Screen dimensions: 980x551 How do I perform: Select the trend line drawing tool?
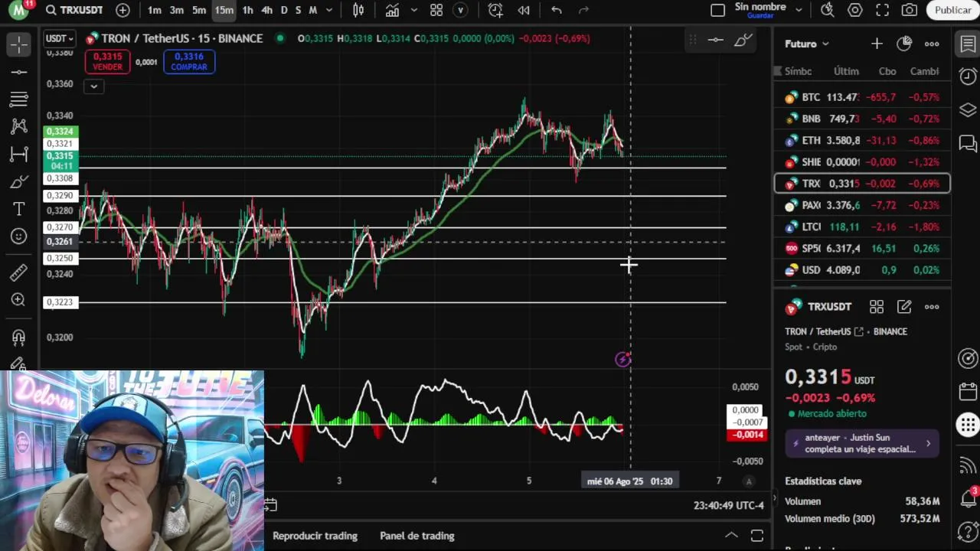click(x=19, y=72)
